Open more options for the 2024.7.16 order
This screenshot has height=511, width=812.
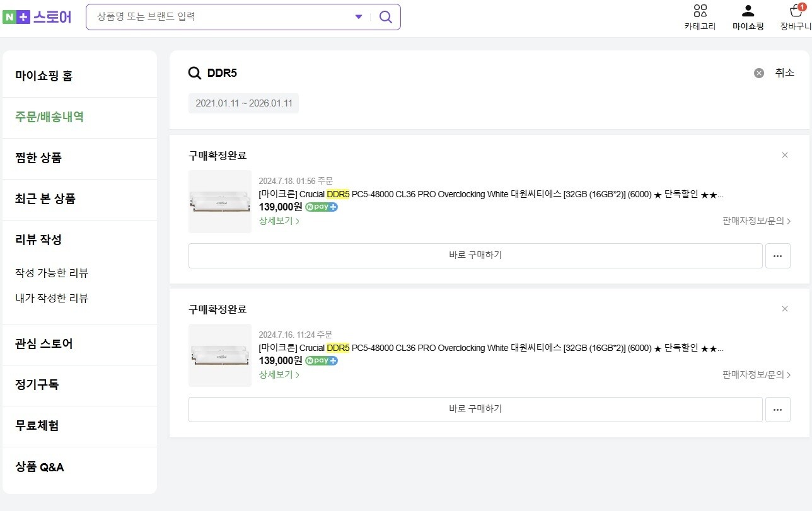(777, 410)
